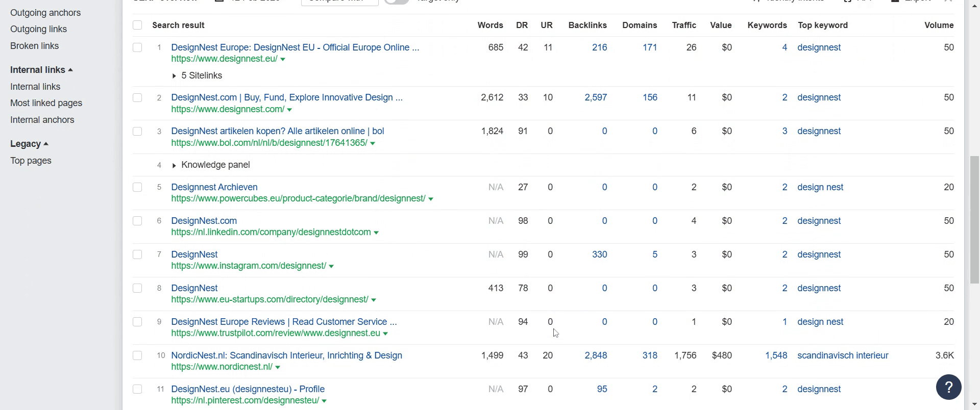Open Designnest Archieven title link
The height and width of the screenshot is (410, 980).
coord(214,187)
